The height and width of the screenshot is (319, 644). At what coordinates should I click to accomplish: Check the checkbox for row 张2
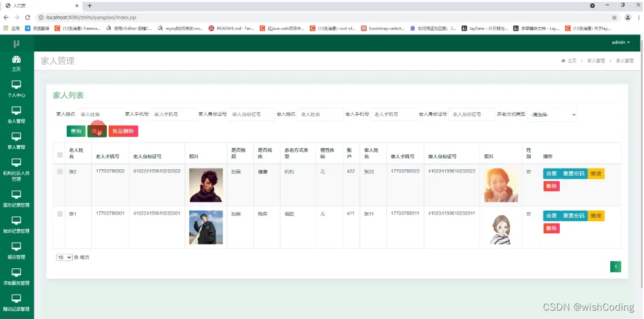60,171
